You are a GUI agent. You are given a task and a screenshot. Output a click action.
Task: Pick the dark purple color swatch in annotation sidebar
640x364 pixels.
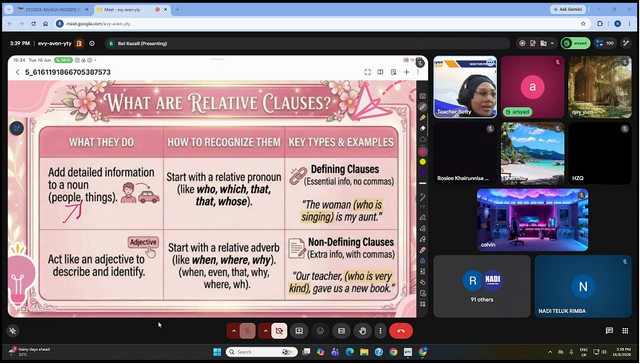[423, 172]
